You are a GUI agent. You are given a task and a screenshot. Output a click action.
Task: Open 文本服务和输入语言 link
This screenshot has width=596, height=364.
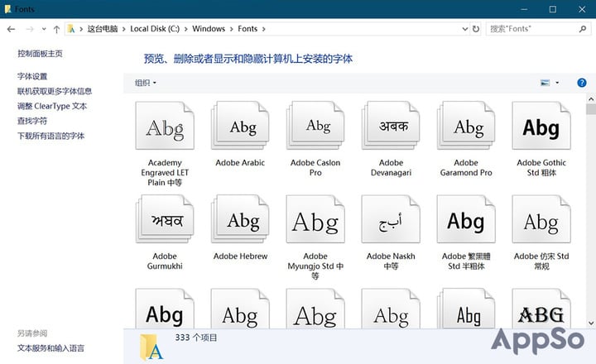(51, 348)
